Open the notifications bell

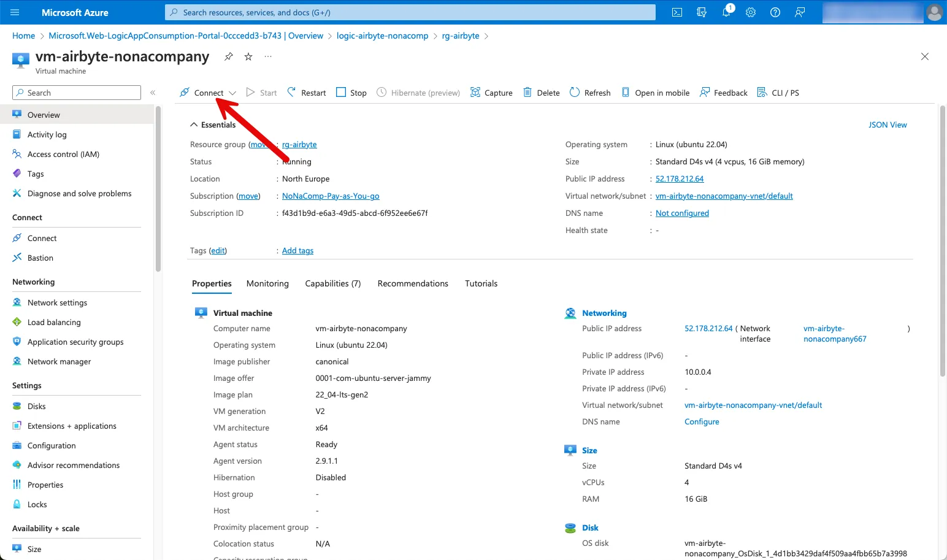pyautogui.click(x=726, y=12)
